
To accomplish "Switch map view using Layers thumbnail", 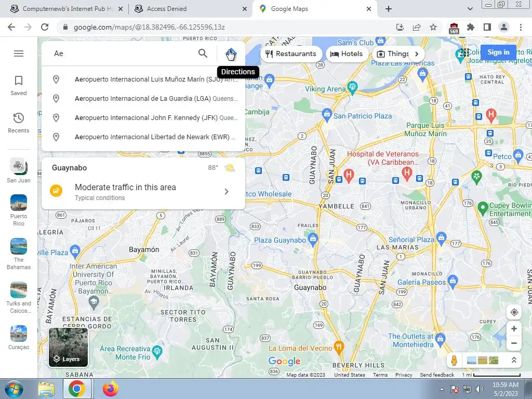I will [x=68, y=347].
